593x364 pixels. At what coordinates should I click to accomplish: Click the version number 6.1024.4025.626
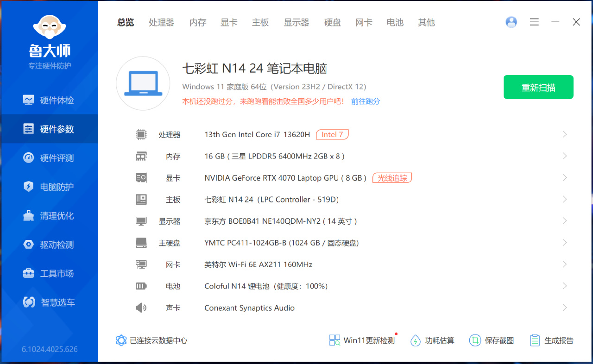point(50,349)
